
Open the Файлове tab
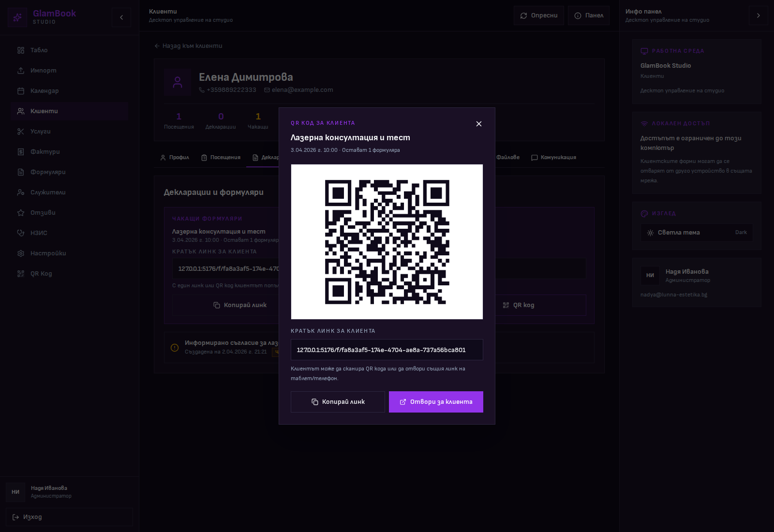coord(505,157)
